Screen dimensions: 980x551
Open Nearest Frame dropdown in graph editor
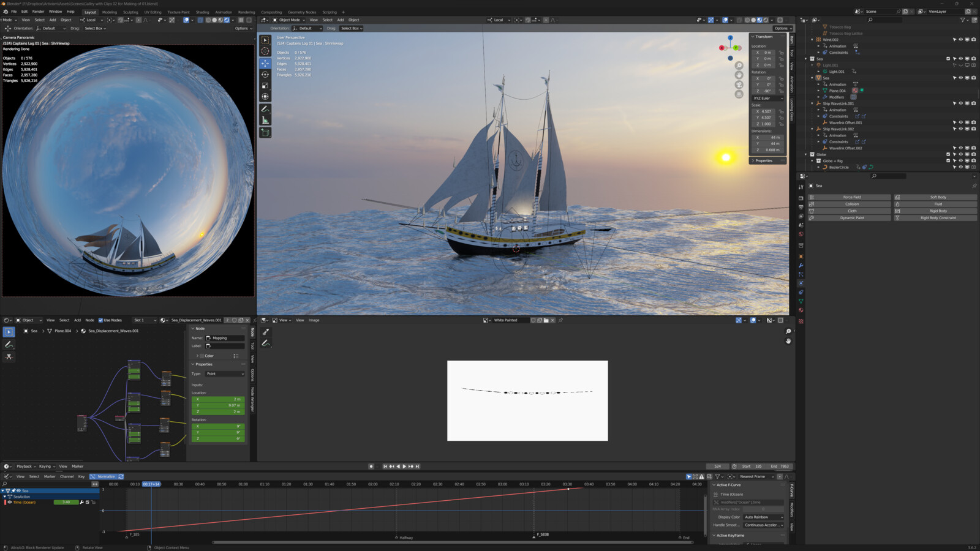[757, 476]
